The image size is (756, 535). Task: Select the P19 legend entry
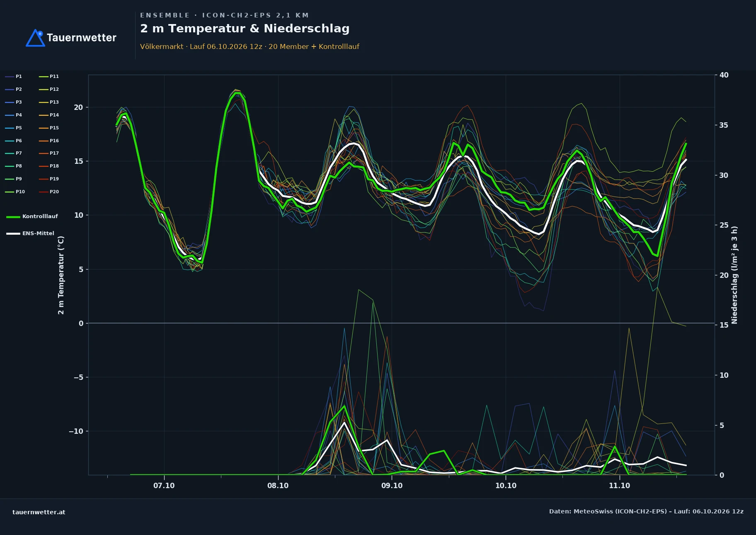(x=49, y=179)
